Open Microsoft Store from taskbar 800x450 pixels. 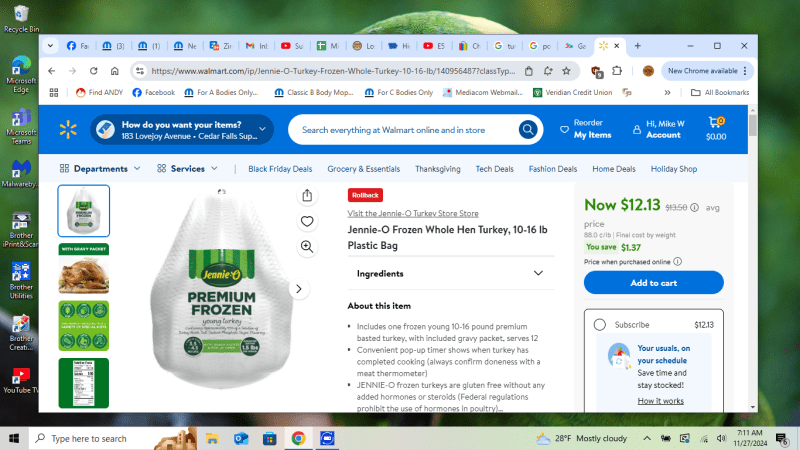269,438
